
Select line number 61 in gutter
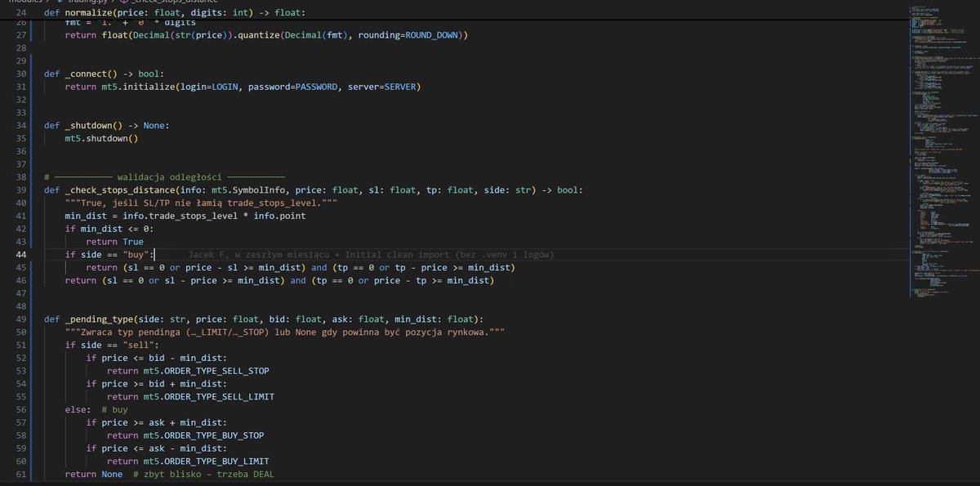click(x=22, y=474)
